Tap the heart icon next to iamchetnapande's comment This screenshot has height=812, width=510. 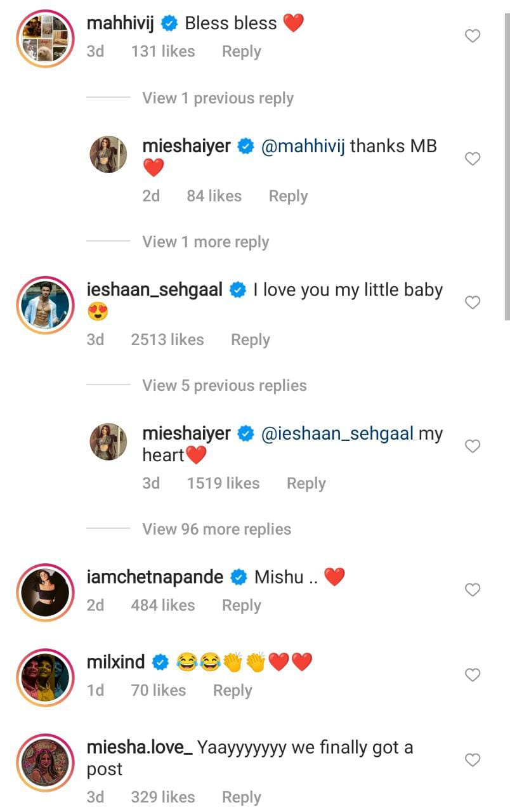coord(473,590)
